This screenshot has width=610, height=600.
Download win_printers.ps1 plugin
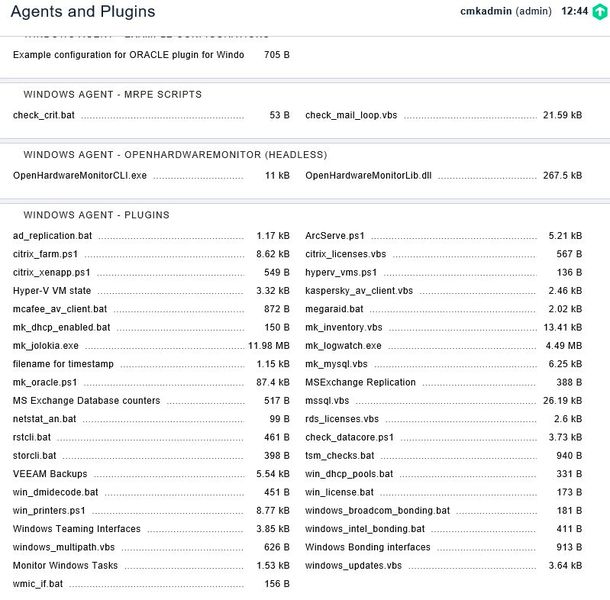[x=49, y=510]
